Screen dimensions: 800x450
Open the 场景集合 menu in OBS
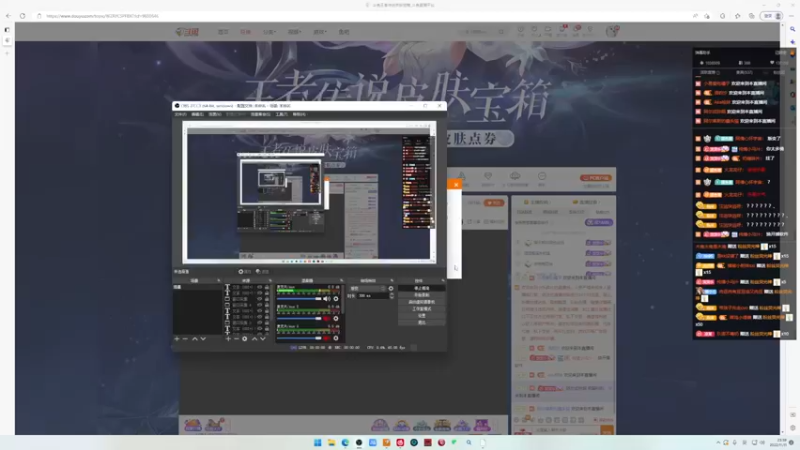tap(260, 114)
